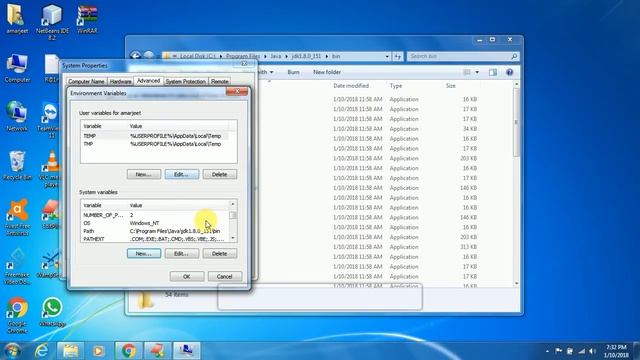The width and height of the screenshot is (640, 360).
Task: Select the NUMBER_OF_P... system variable row
Action: pyautogui.click(x=155, y=215)
